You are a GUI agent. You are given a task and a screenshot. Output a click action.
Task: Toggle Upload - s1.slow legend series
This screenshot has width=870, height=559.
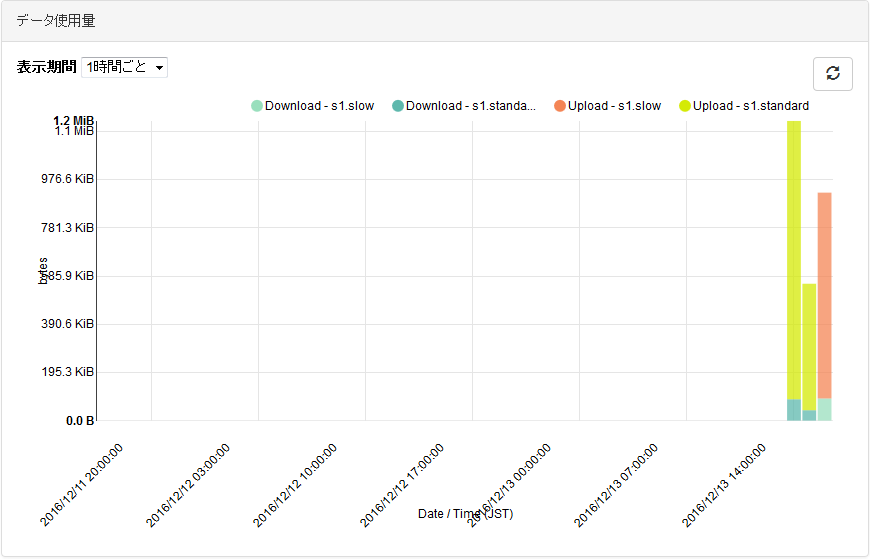pos(608,105)
